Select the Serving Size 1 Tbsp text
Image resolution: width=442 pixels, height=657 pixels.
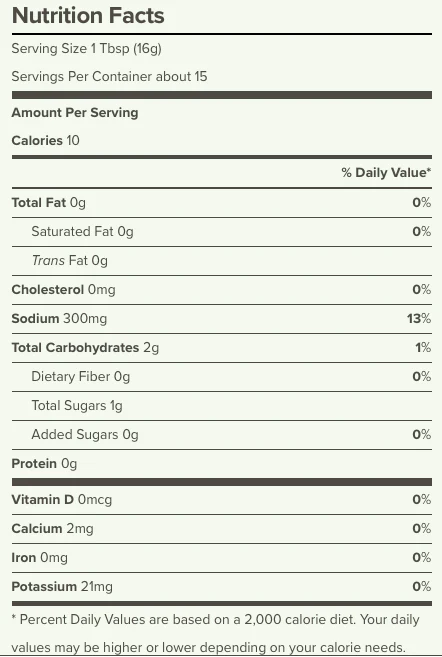coord(86,49)
